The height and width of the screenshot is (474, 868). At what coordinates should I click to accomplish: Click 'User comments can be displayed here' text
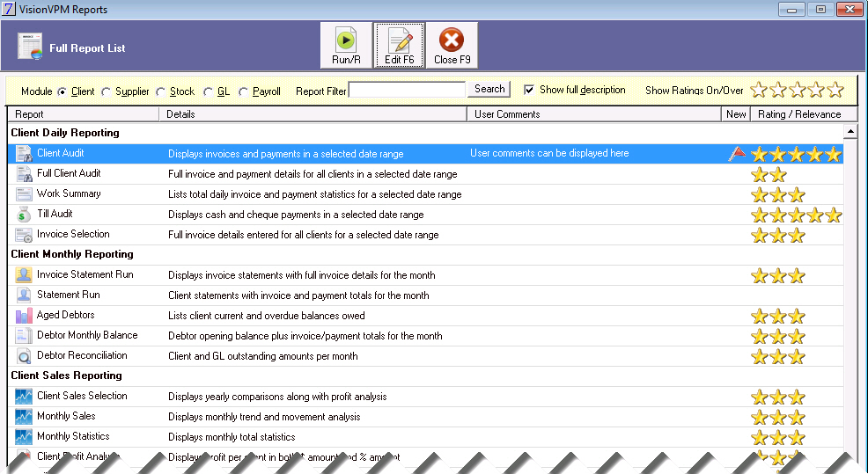(549, 153)
